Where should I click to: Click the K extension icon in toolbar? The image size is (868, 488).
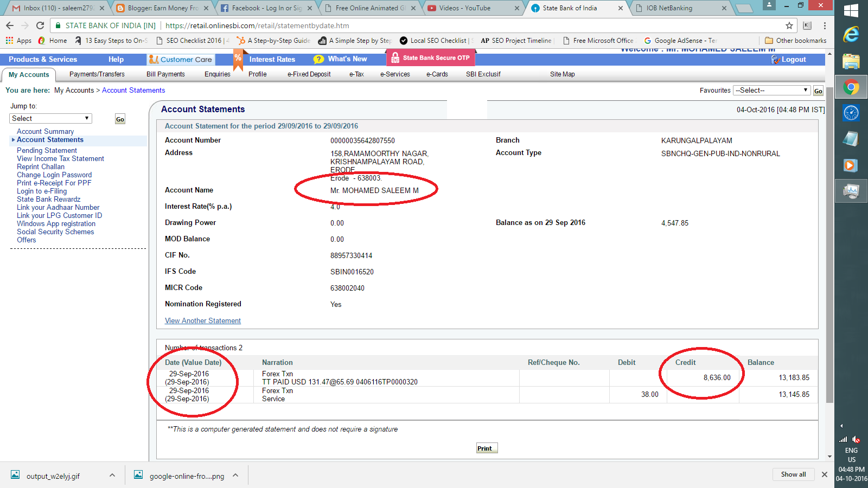pyautogui.click(x=807, y=25)
